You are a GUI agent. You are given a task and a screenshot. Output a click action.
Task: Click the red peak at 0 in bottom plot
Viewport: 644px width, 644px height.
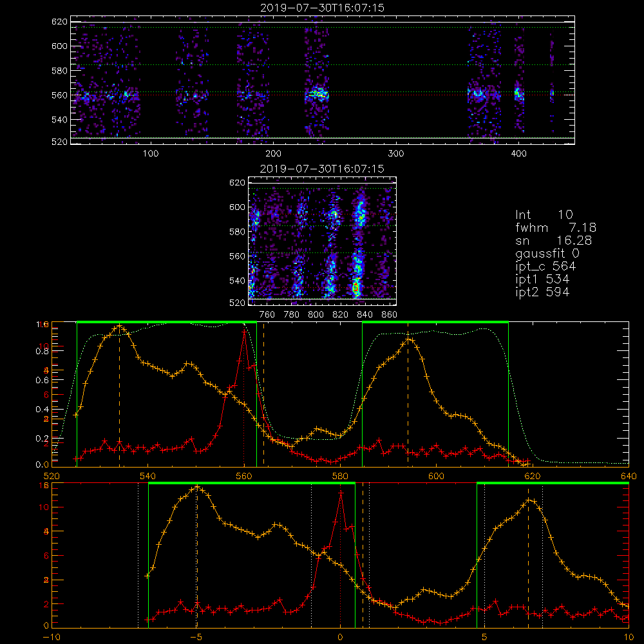(x=341, y=492)
